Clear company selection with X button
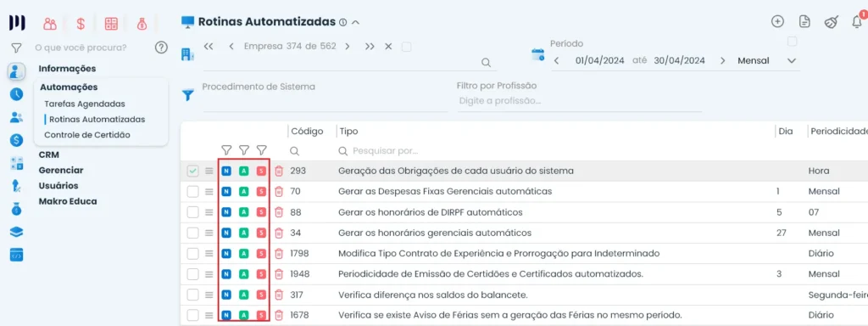868x326 pixels. (x=388, y=47)
